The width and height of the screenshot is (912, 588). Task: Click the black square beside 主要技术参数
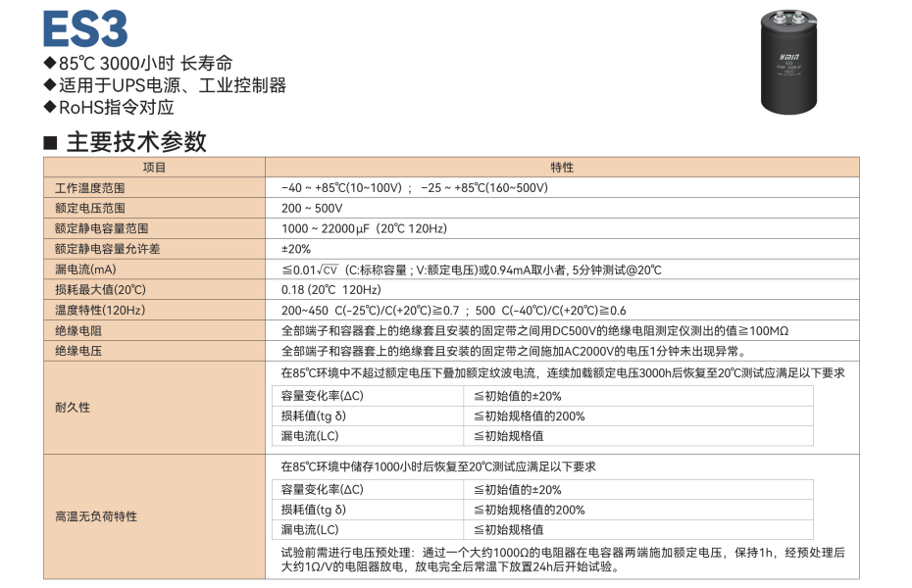[51, 142]
